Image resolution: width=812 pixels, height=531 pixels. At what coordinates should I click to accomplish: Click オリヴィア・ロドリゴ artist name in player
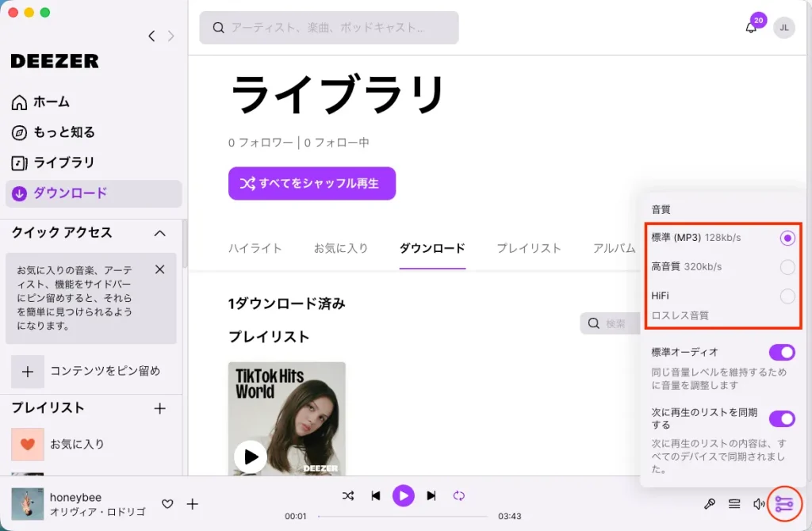98,512
